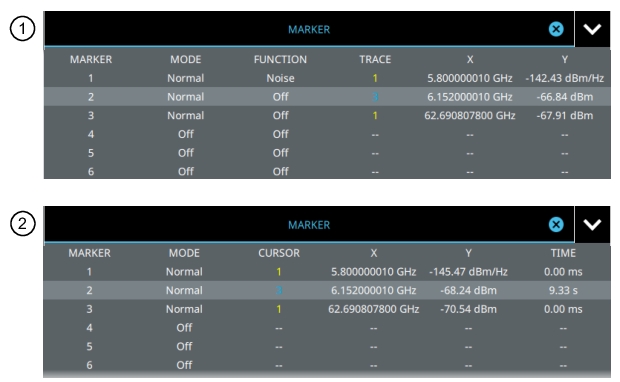620x382 pixels.
Task: Change marker 4 mode Off in first table
Action: click(185, 134)
